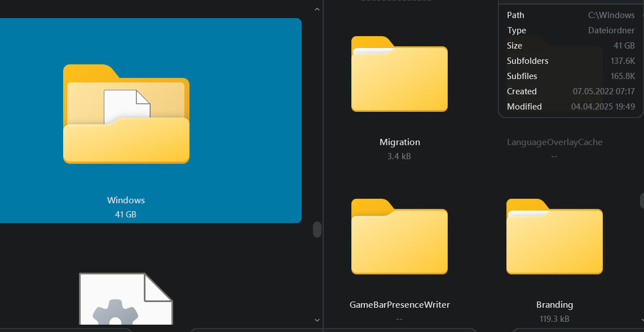The image size is (644, 332).
Task: Click the GameBarPresenceWriter folder name
Action: 400,305
